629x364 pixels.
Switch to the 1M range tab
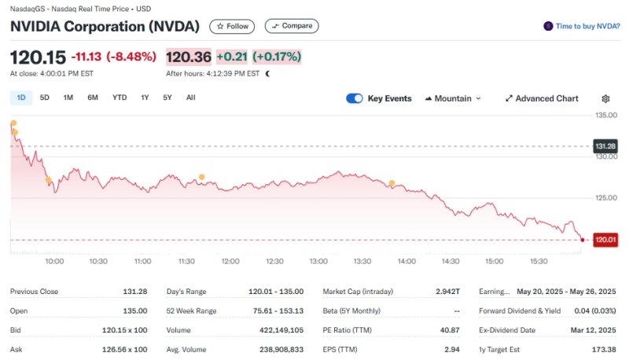click(68, 97)
